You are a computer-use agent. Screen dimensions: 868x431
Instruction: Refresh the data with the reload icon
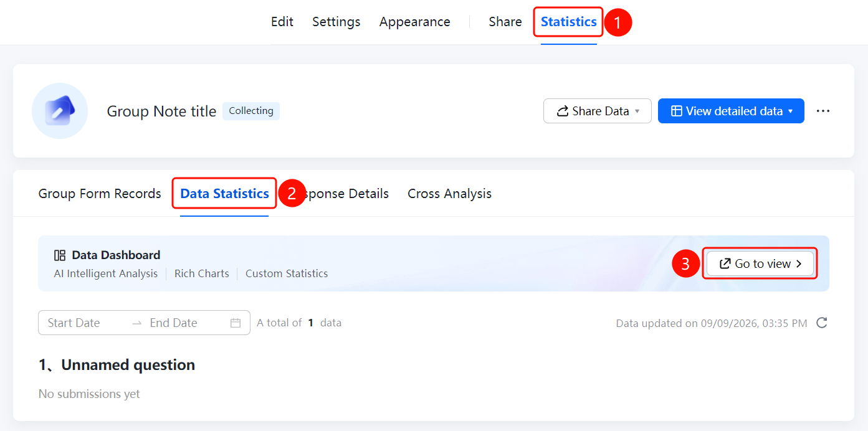(x=822, y=323)
